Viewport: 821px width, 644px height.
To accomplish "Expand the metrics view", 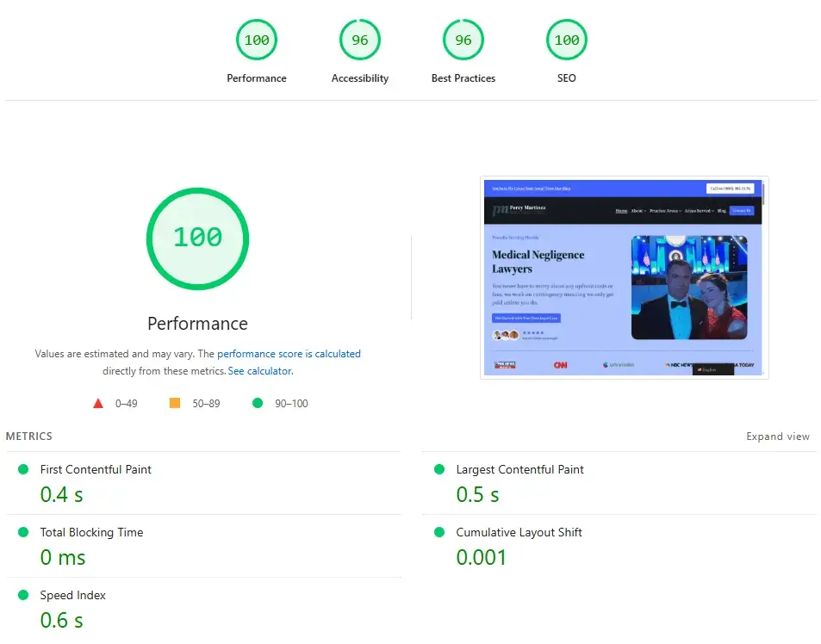I will [x=777, y=437].
